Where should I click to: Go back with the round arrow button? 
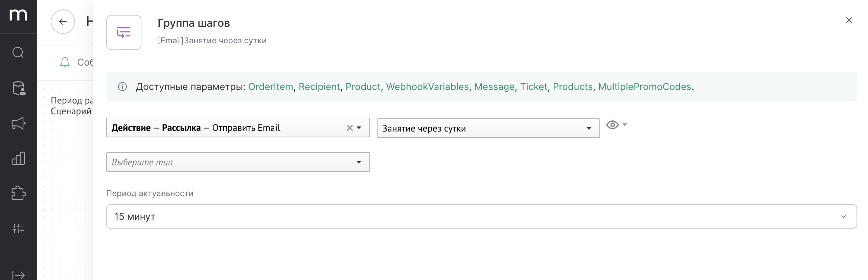point(63,22)
